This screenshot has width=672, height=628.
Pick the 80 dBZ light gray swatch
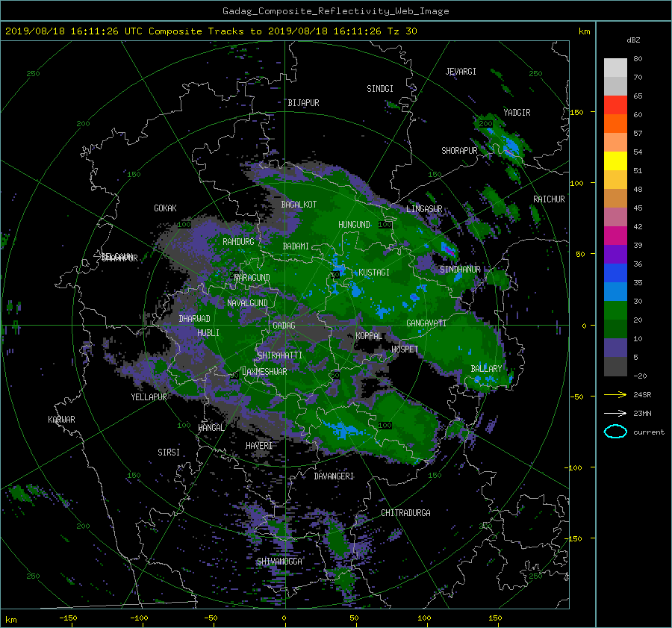point(615,68)
